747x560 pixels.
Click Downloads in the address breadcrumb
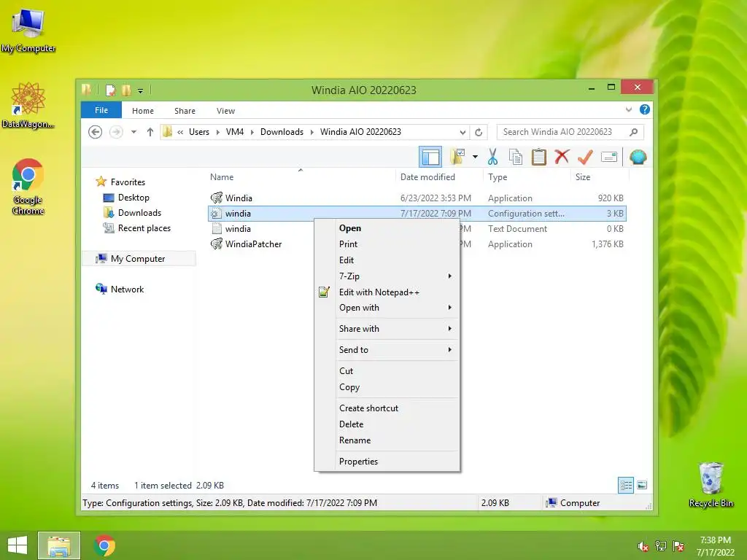click(x=282, y=132)
